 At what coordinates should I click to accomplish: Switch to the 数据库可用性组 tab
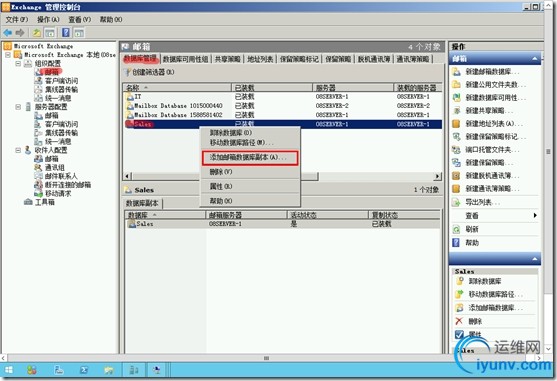click(185, 59)
